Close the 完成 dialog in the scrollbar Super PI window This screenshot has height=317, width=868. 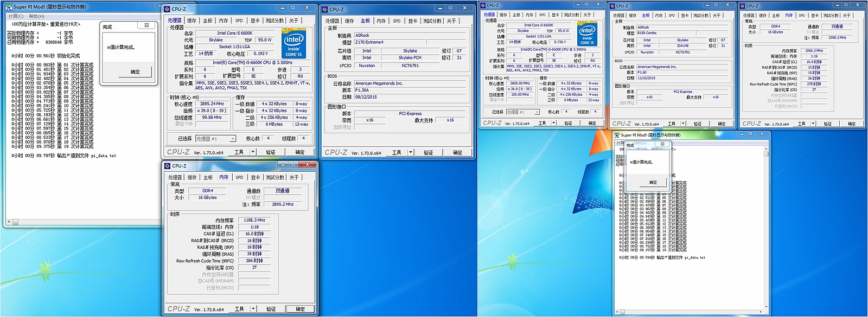(x=662, y=144)
